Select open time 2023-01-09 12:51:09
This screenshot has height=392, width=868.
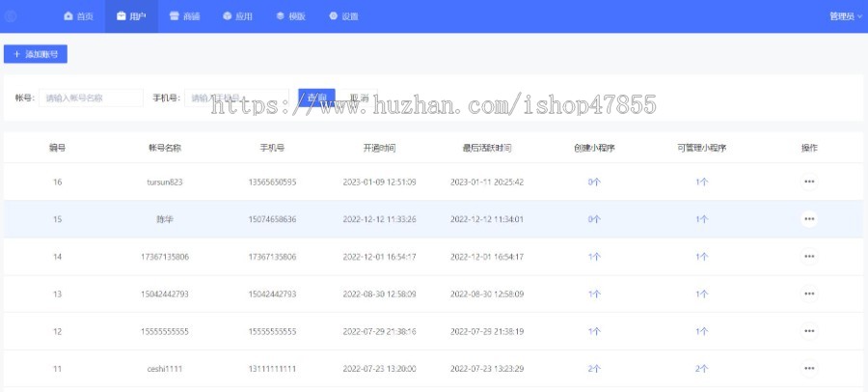tap(379, 182)
